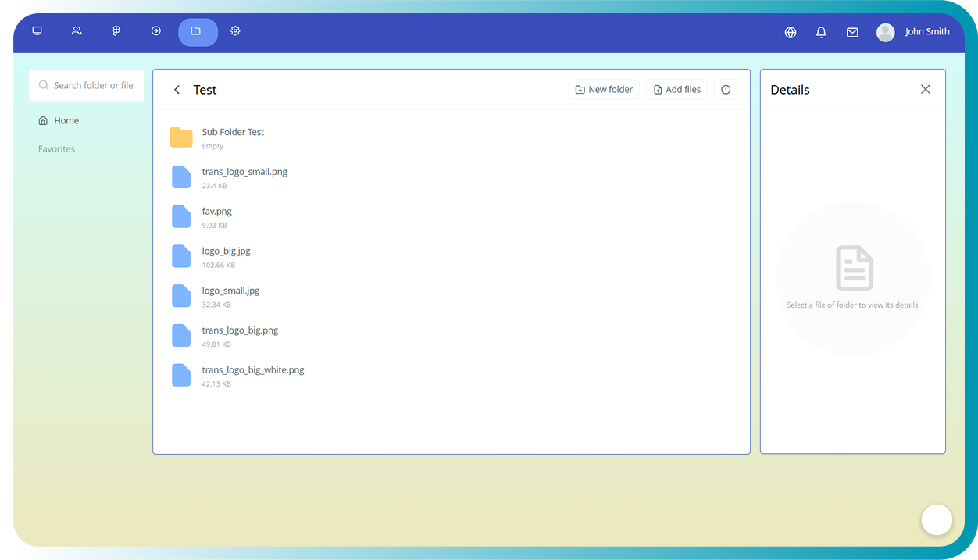Image resolution: width=978 pixels, height=560 pixels.
Task: Click the info icon next to Add files
Action: click(726, 90)
